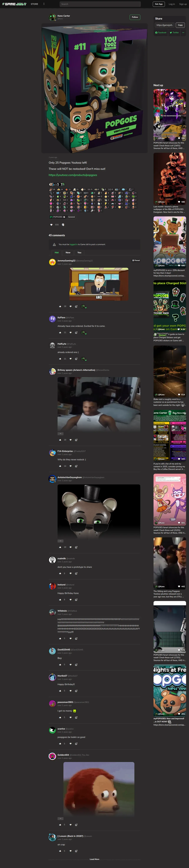Thumbs up Instund's Happy Birthday Kane comment
The width and height of the screenshot is (189, 868).
tap(60, 600)
